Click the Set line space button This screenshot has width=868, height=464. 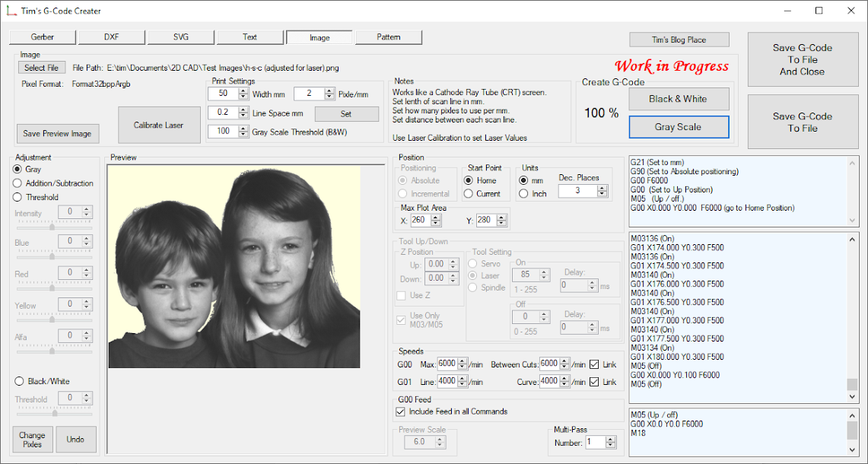pos(347,113)
